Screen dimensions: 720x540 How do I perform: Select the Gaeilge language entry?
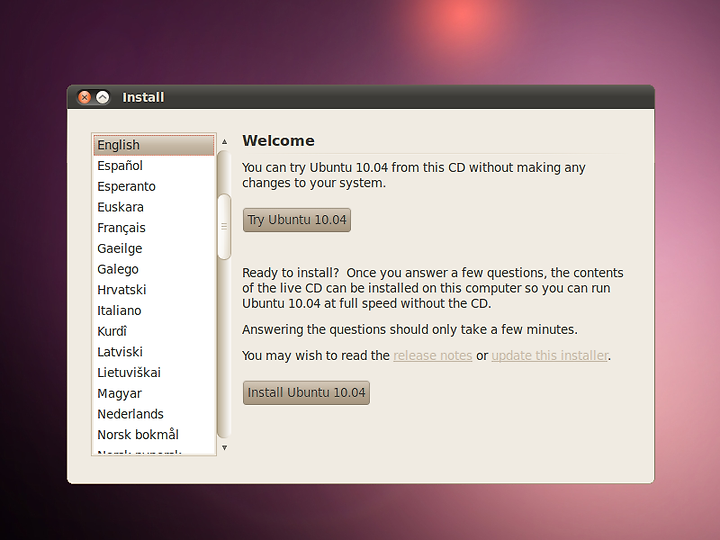154,248
